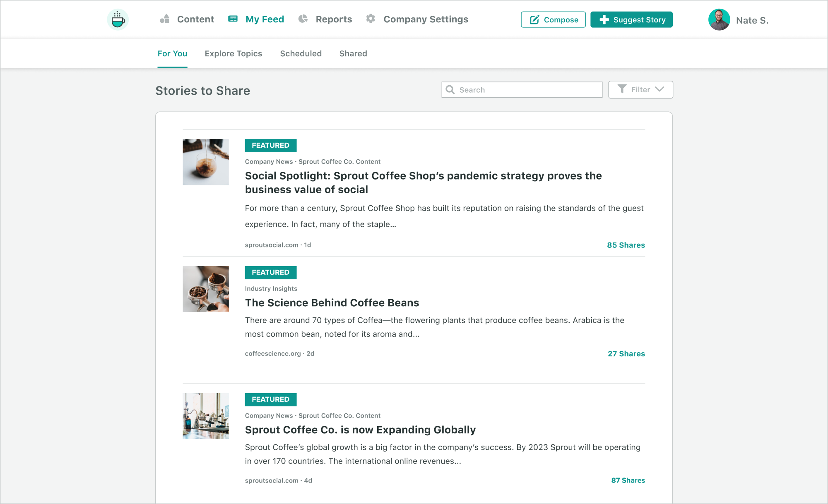Switch to the Explore Topics tab
Screen dimensions: 828x504
coord(233,53)
